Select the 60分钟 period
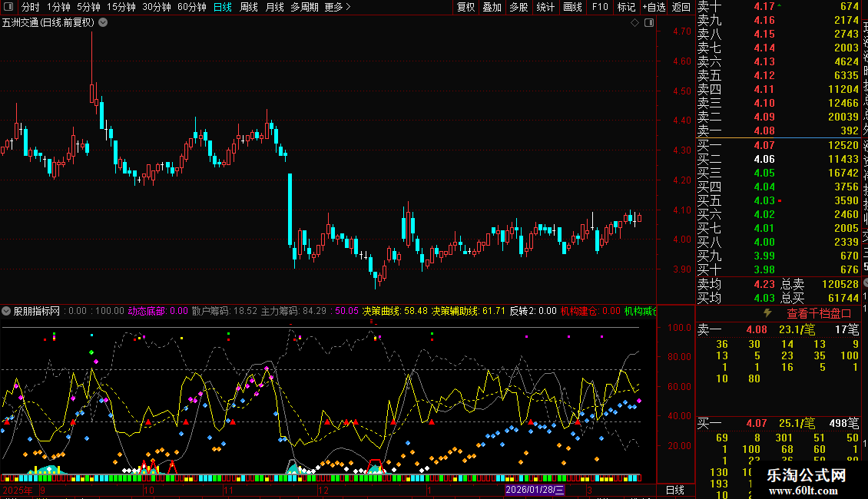Viewport: 868px width, 499px height. coord(192,7)
